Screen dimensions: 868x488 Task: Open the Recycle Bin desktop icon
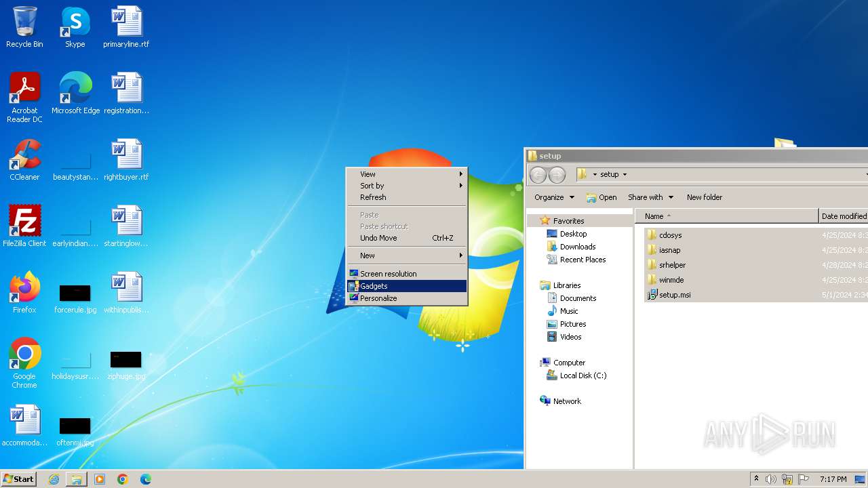click(24, 27)
